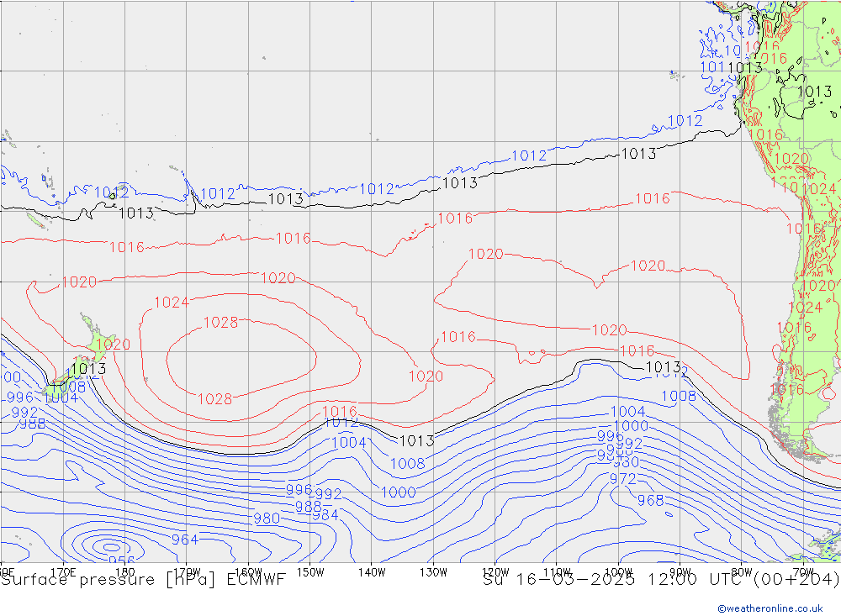This screenshot has height=616, width=841.
Task: Click the 1020 label beside New Zealand's North Island
Action: pyautogui.click(x=114, y=345)
